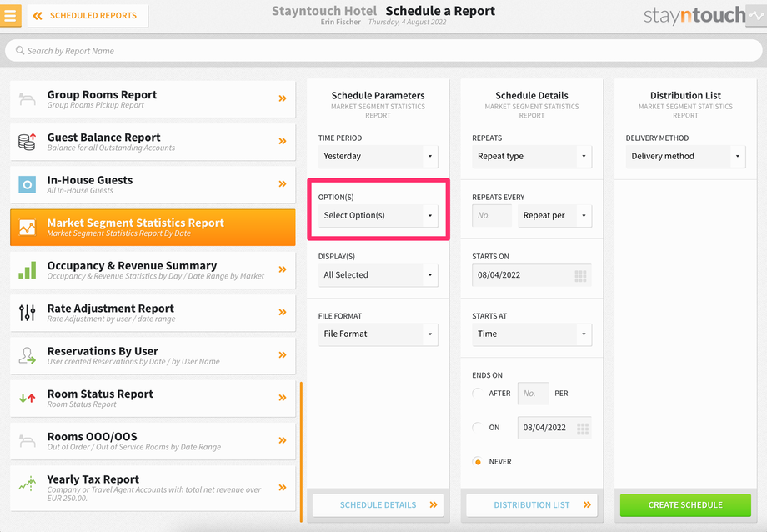Select the In-House Guests row
The image size is (767, 532).
153,184
